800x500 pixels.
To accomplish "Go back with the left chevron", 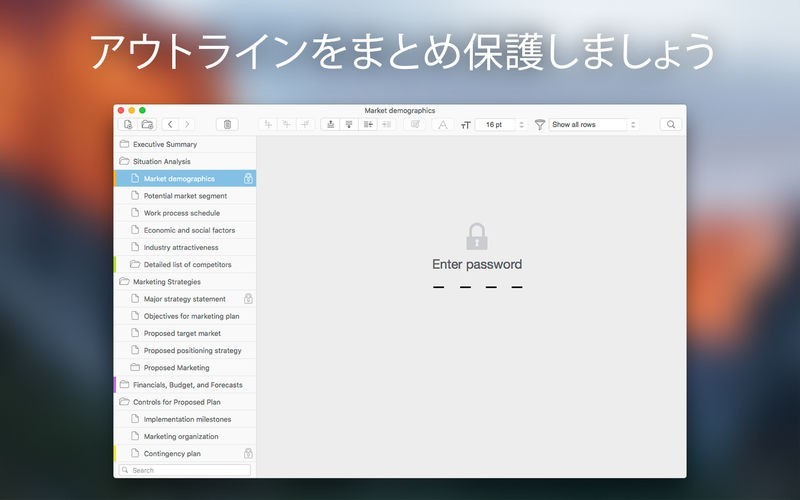I will click(170, 125).
